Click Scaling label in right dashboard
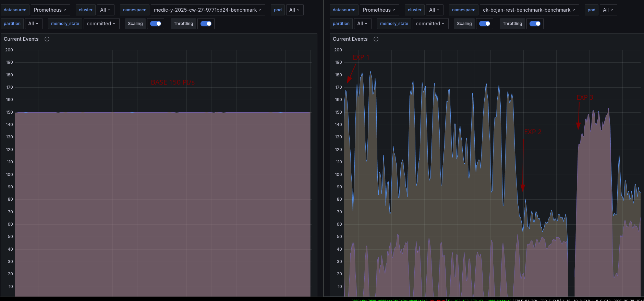The width and height of the screenshot is (644, 301). click(464, 24)
